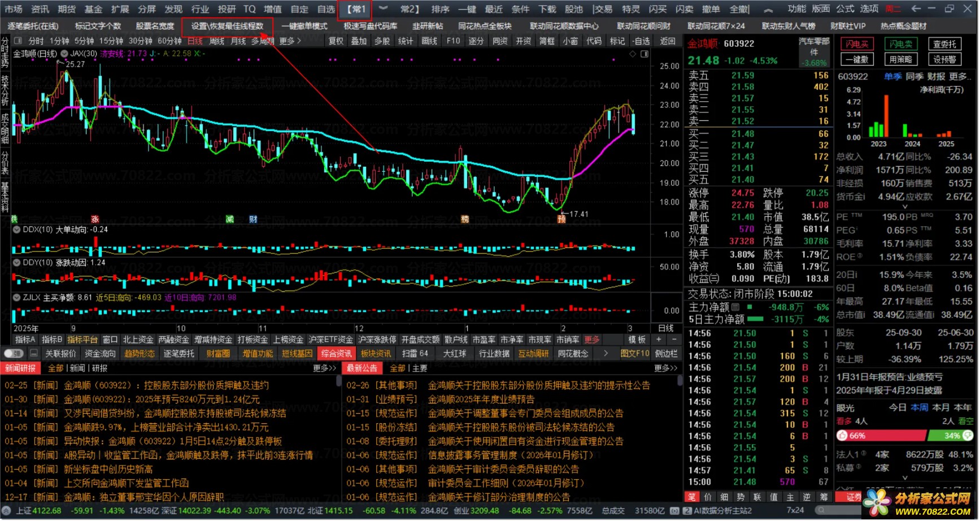This screenshot has width=980, height=521.
Task: Switch to the 综合资讯 tab
Action: 336,354
